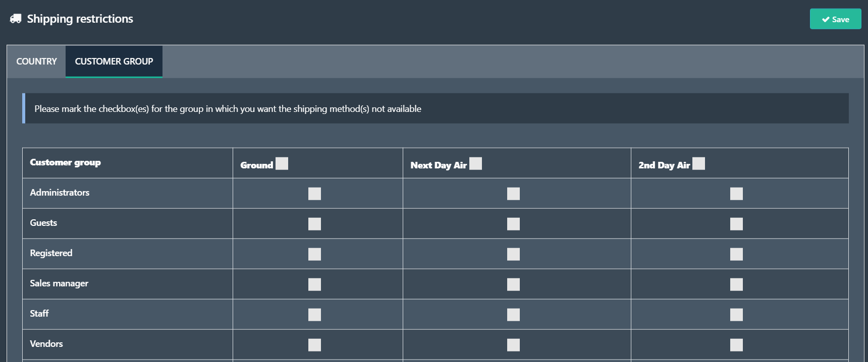Check Ground box in Vendors row
This screenshot has height=362, width=868.
click(x=314, y=345)
